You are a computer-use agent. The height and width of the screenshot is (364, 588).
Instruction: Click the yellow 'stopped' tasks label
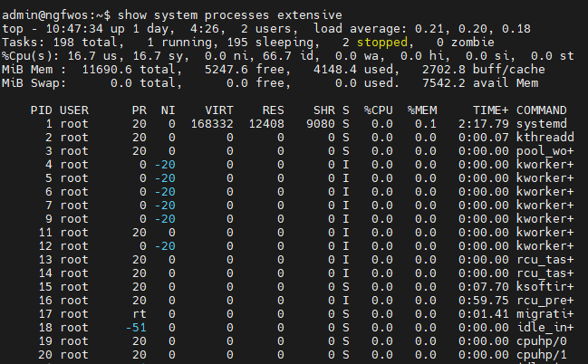pos(384,42)
